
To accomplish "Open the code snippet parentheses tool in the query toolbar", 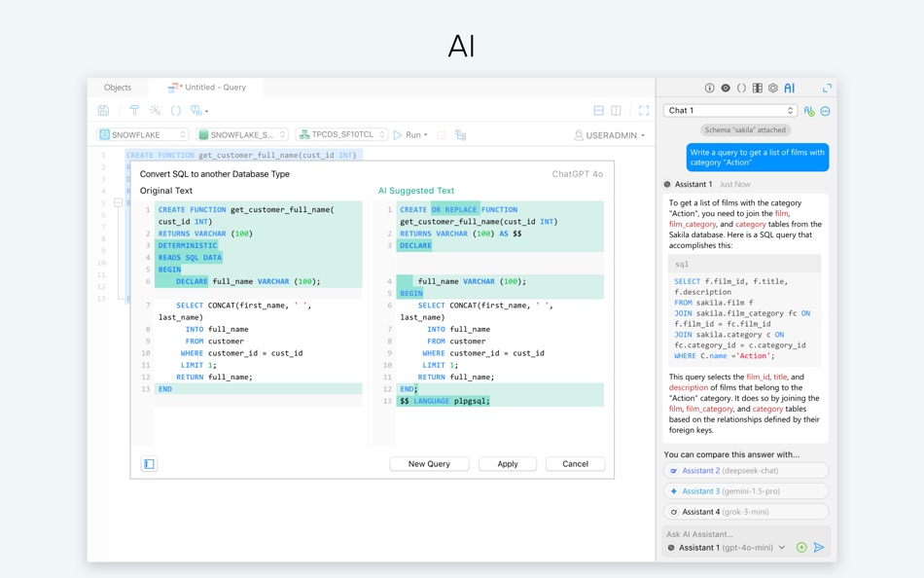I will click(176, 110).
